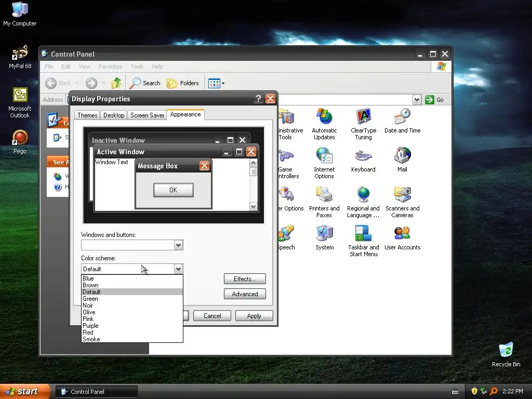Click the clock in the system tray
The height and width of the screenshot is (399, 532).
point(513,391)
